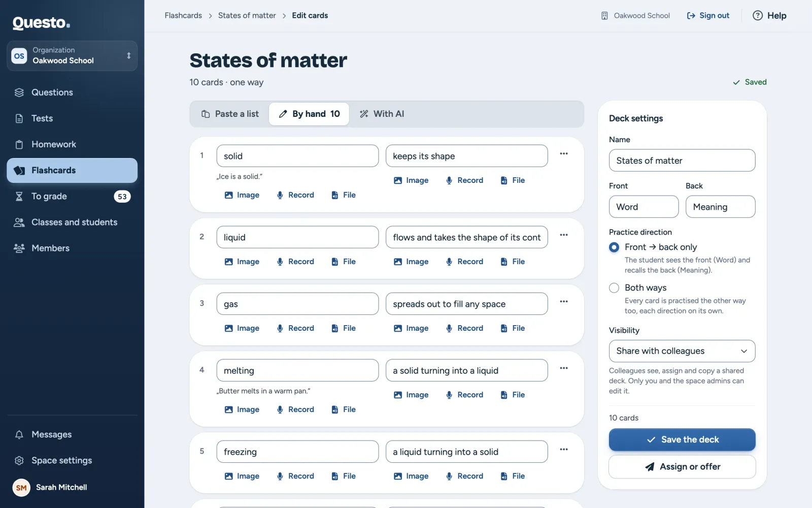Record audio for 'keeps its shape' back
Image resolution: width=812 pixels, height=508 pixels.
[x=464, y=180]
